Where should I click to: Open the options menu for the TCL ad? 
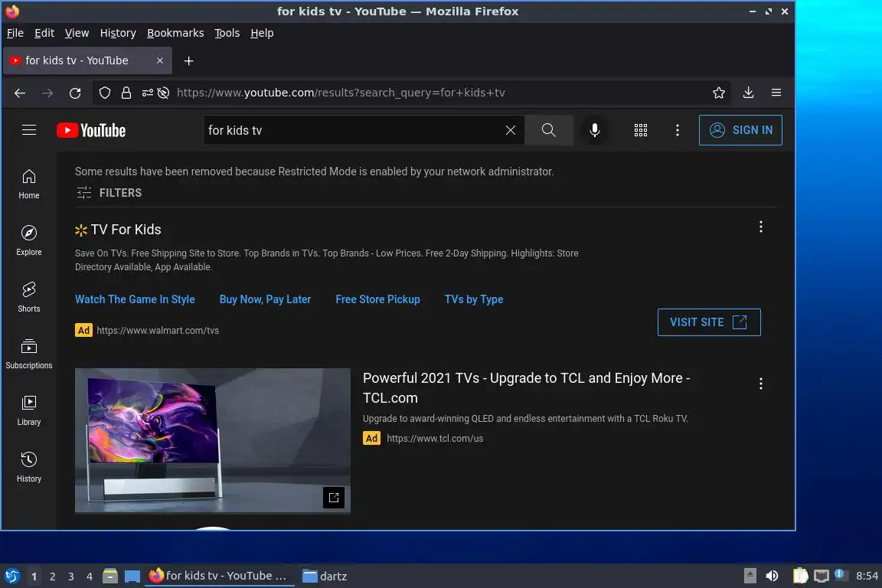click(x=760, y=384)
